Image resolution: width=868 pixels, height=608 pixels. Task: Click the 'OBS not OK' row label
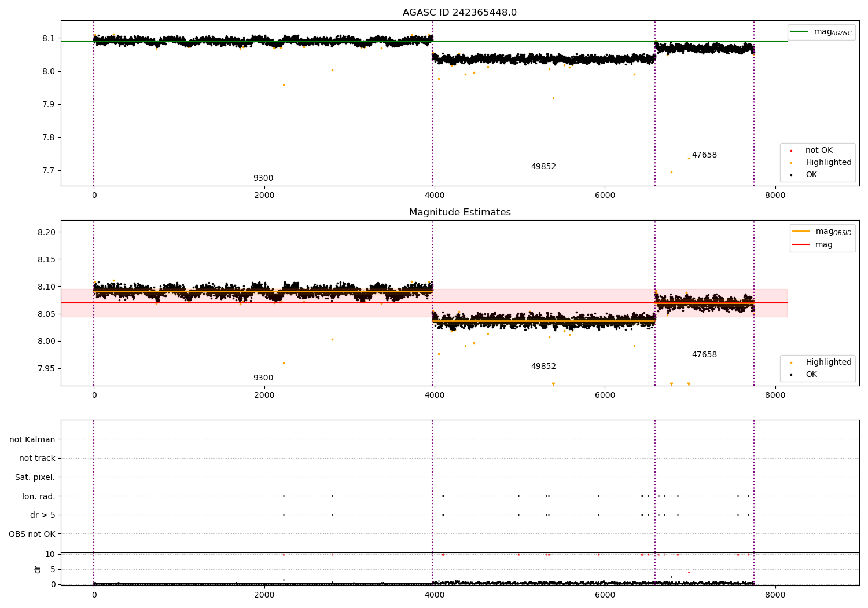(x=32, y=534)
